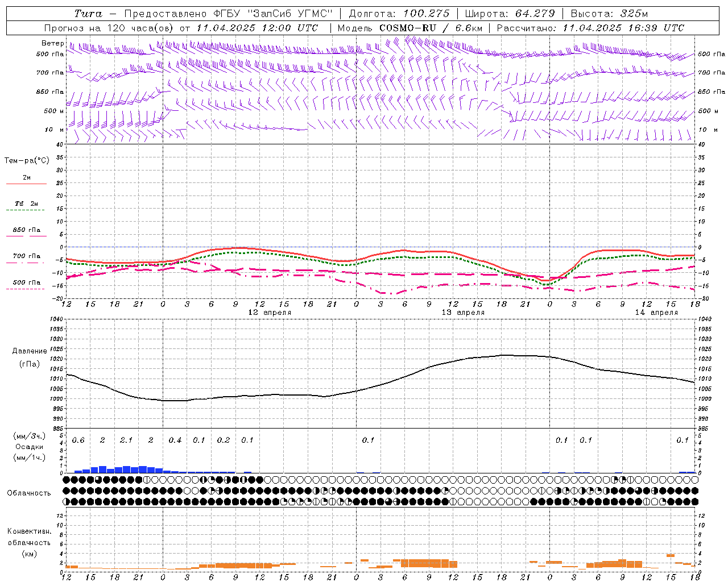This screenshot has height=582, width=728.
Task: Click the "(мм/1ч.)" precipitation unit label
Action: click(x=30, y=458)
